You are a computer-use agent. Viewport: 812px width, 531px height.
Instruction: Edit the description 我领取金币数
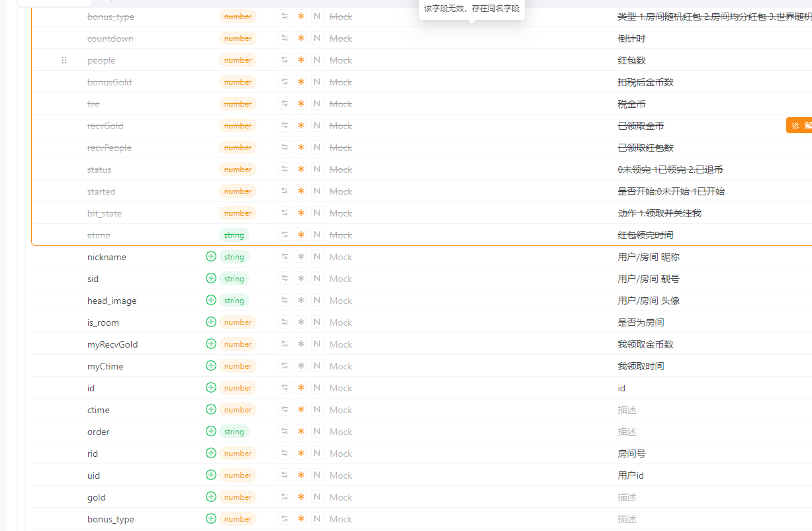tap(645, 344)
